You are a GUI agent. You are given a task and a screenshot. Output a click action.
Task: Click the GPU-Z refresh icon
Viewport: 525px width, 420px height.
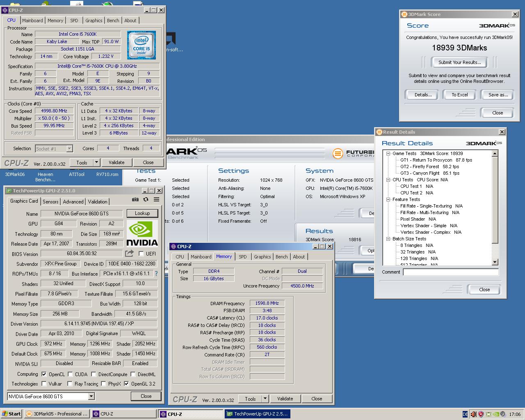coord(146,200)
